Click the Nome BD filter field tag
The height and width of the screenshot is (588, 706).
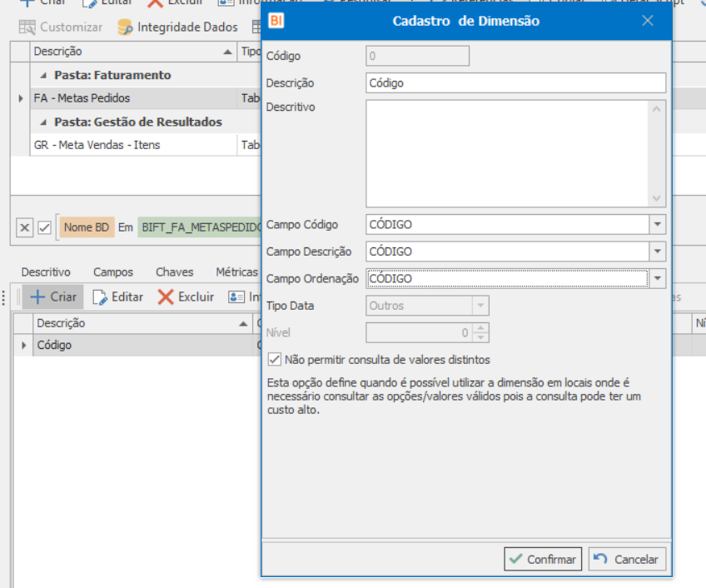coord(87,227)
